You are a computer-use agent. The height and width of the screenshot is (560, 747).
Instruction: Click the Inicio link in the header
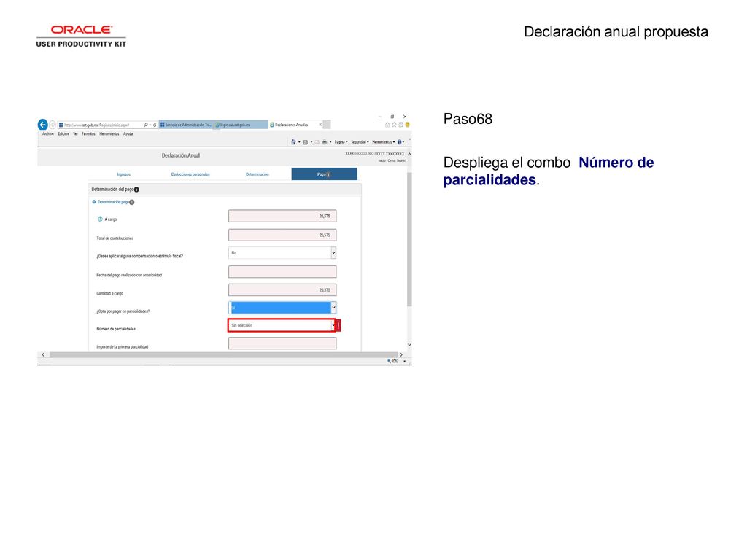point(382,160)
